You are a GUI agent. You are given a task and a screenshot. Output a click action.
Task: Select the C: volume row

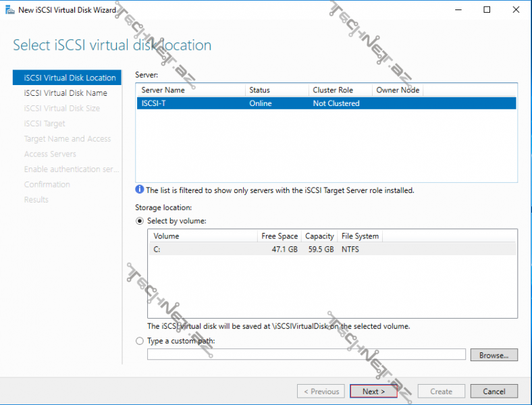332,248
